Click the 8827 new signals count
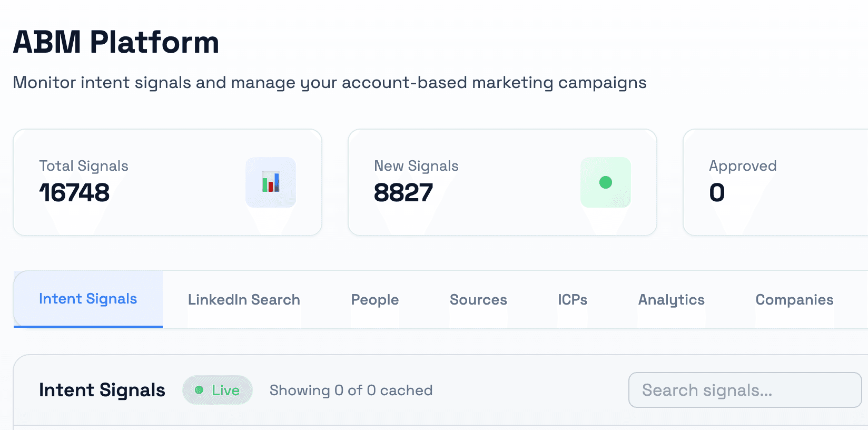Image resolution: width=868 pixels, height=430 pixels. 403,192
